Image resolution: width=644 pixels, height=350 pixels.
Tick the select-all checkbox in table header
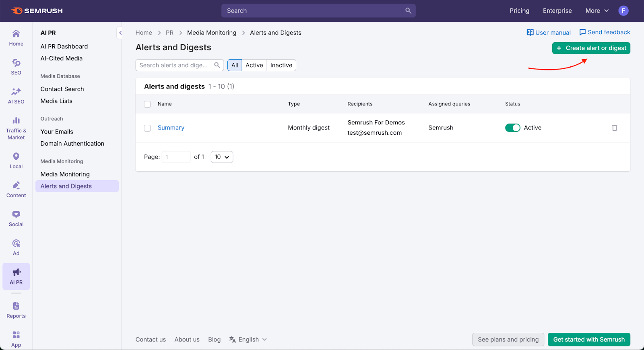147,104
